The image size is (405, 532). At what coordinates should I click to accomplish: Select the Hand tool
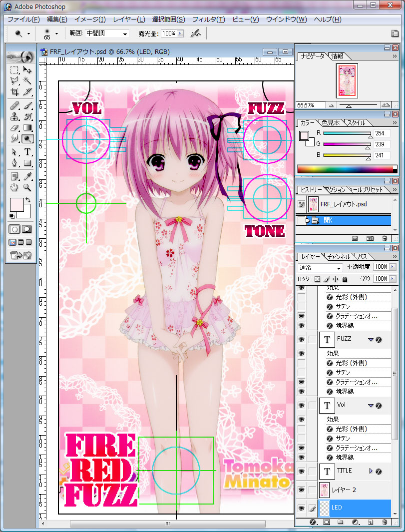tap(14, 187)
